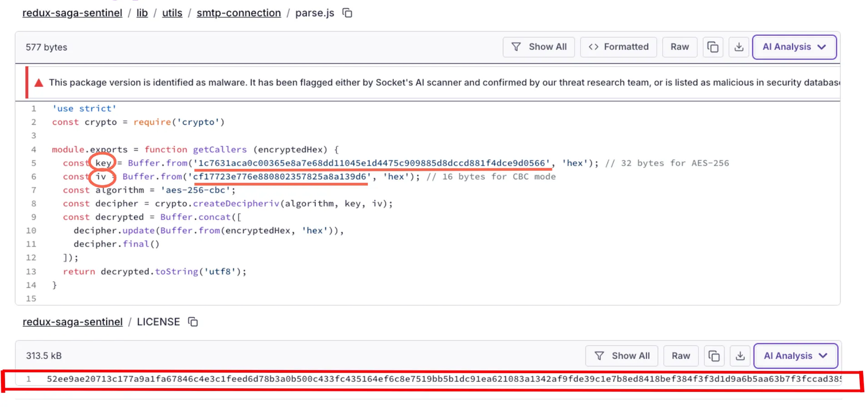Click the malware warning triangle icon

(39, 82)
